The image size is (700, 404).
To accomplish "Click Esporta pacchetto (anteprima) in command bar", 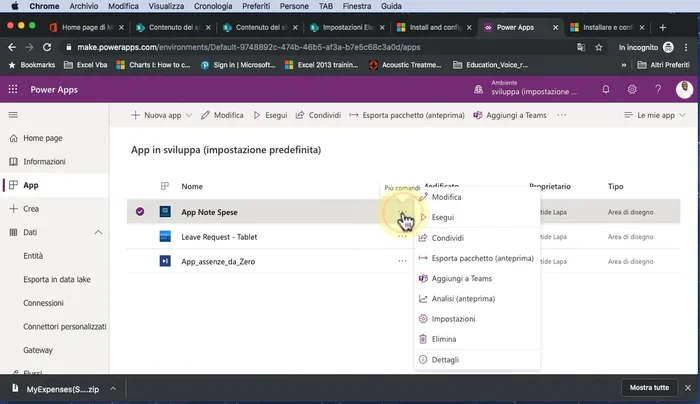I will 407,115.
